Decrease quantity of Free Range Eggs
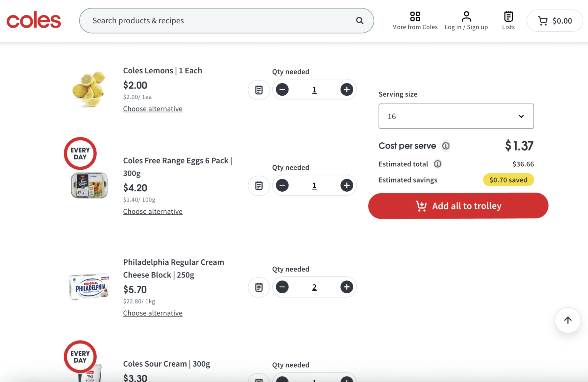The width and height of the screenshot is (588, 382). tap(282, 185)
